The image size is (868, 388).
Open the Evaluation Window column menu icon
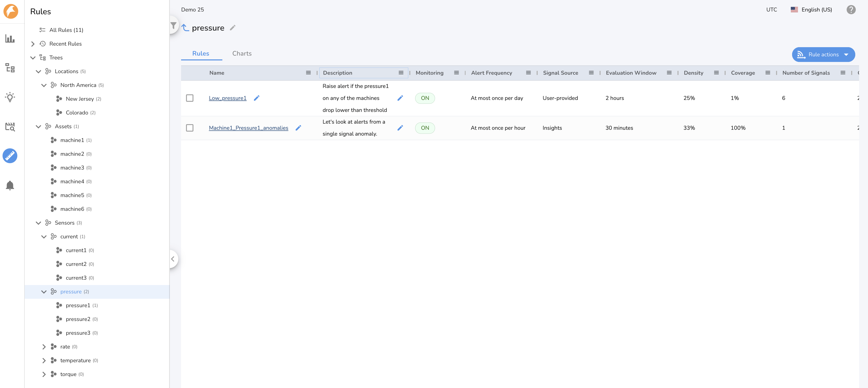tap(669, 73)
